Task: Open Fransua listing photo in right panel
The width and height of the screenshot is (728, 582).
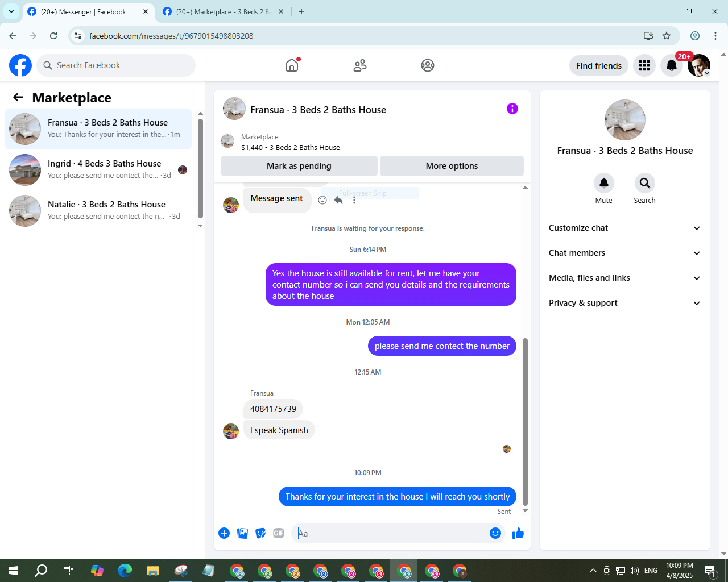Action: tap(625, 120)
